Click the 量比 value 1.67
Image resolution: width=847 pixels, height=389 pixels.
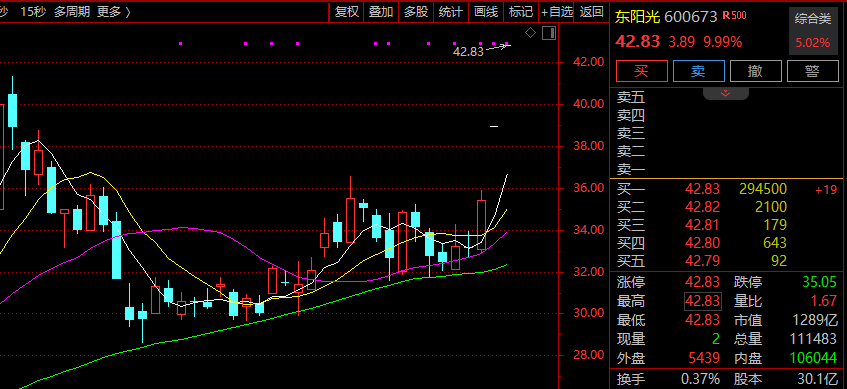tap(824, 301)
